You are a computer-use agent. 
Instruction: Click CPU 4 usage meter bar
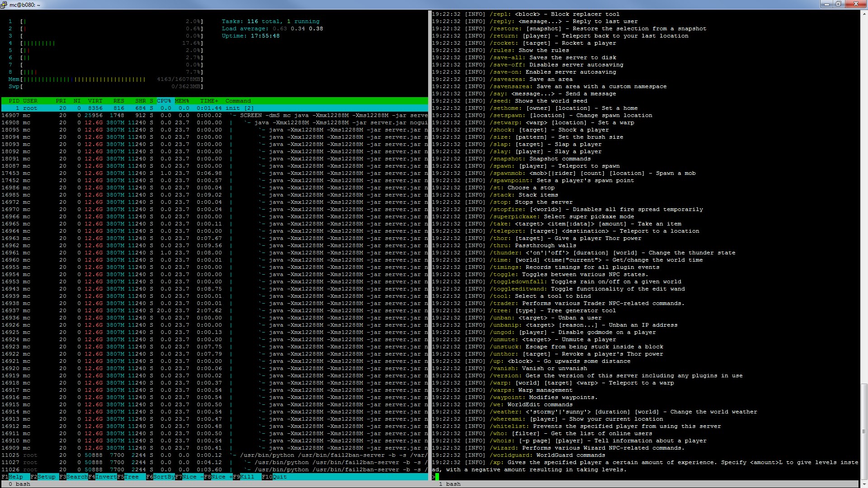[x=106, y=43]
